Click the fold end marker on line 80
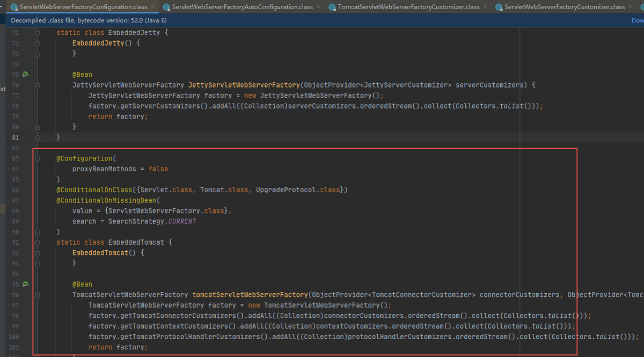 (x=38, y=127)
